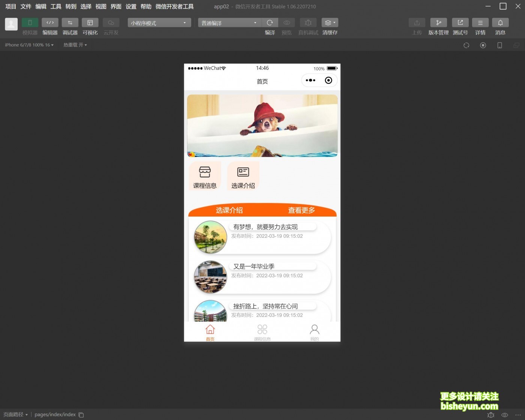Switch to the 课程信息 bottom tab

(262, 332)
